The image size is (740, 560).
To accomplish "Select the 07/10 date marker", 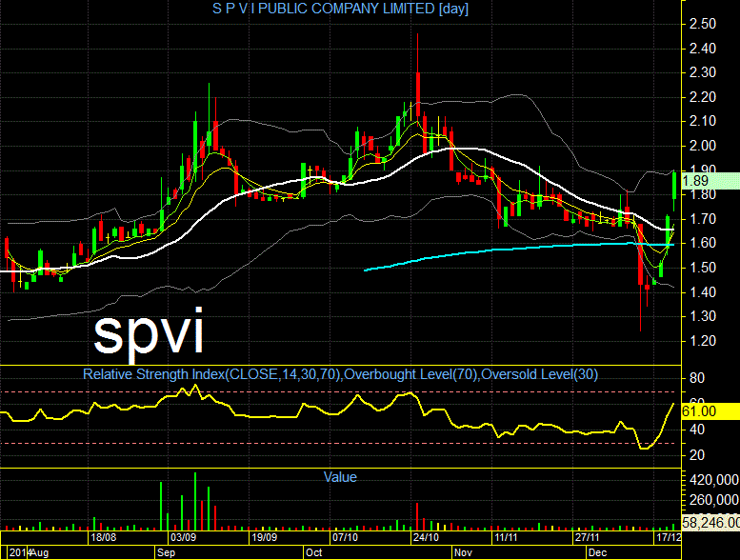I will pyautogui.click(x=345, y=537).
